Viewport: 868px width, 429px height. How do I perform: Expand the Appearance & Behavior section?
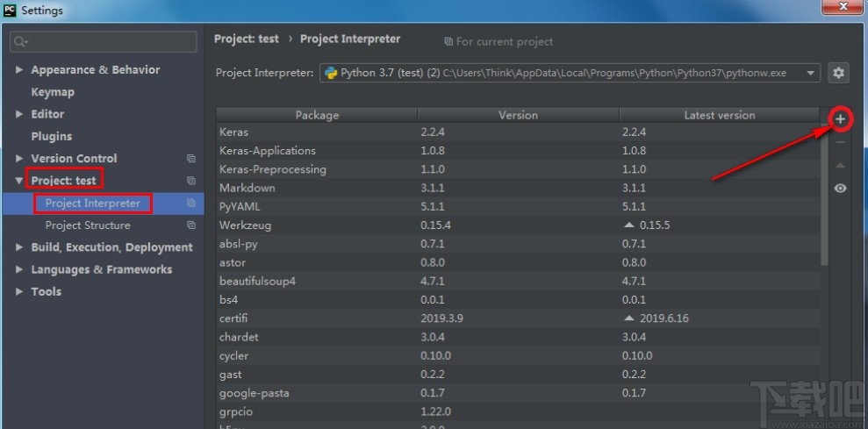[x=19, y=70]
